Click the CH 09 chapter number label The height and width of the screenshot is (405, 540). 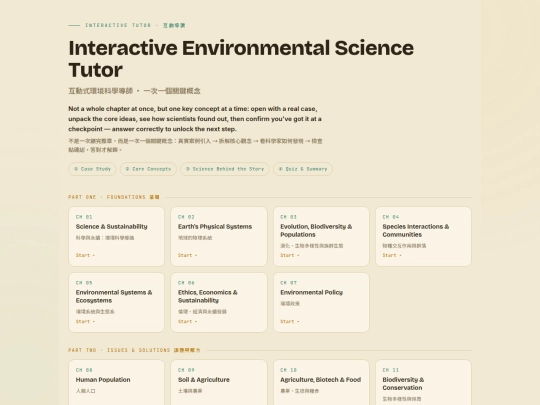pos(186,370)
